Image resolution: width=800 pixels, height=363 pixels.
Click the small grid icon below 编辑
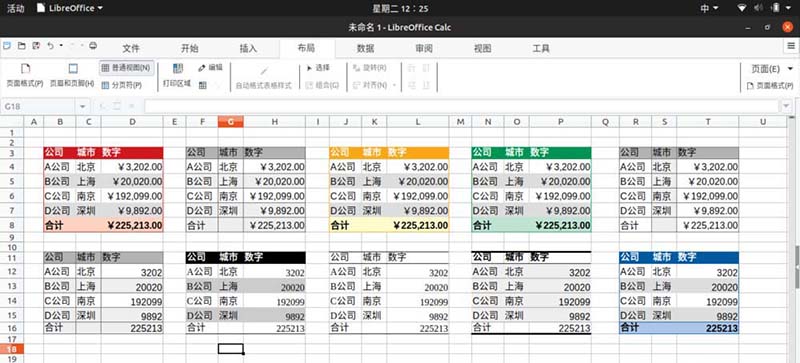(203, 85)
